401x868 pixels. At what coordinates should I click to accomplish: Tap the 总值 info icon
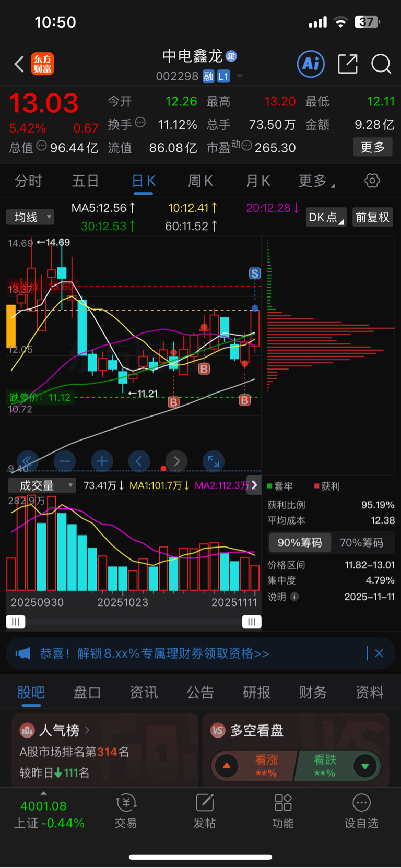42,146
